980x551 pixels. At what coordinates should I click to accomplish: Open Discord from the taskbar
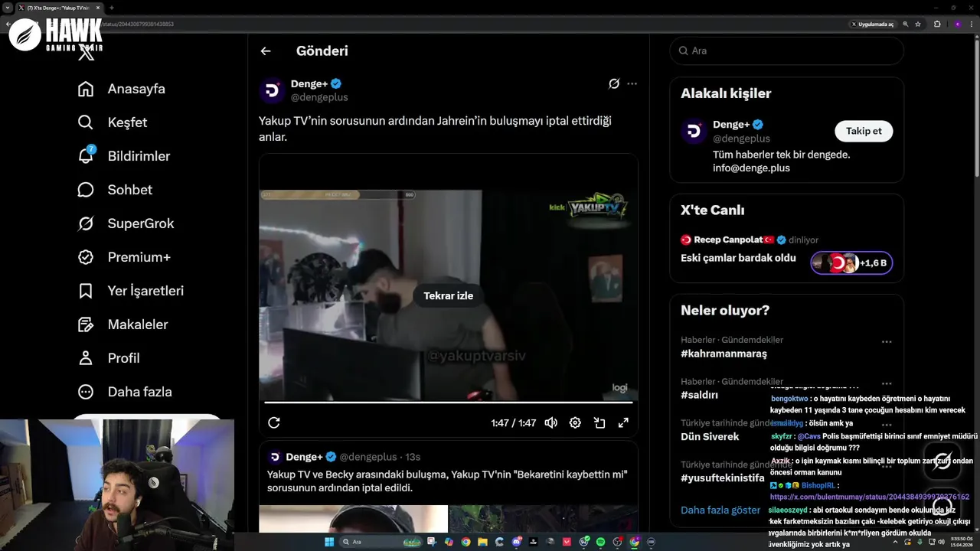pos(517,542)
